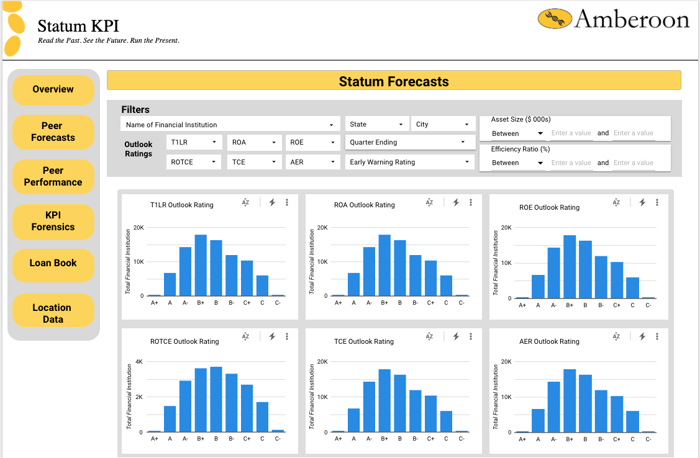Click the Statum Forecasts title banner
This screenshot has height=458, width=700.
pos(394,81)
